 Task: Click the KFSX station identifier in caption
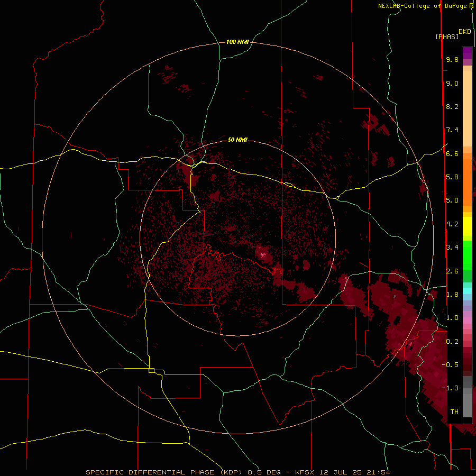pos(305,472)
